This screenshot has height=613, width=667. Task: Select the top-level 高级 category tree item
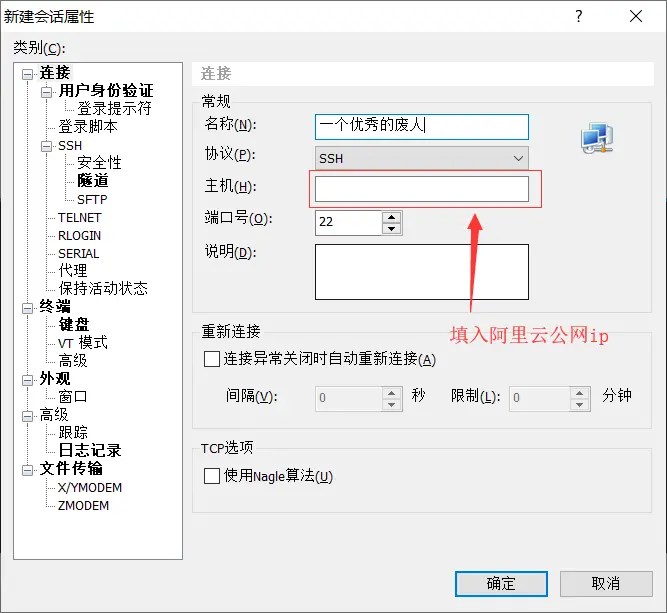pos(54,414)
